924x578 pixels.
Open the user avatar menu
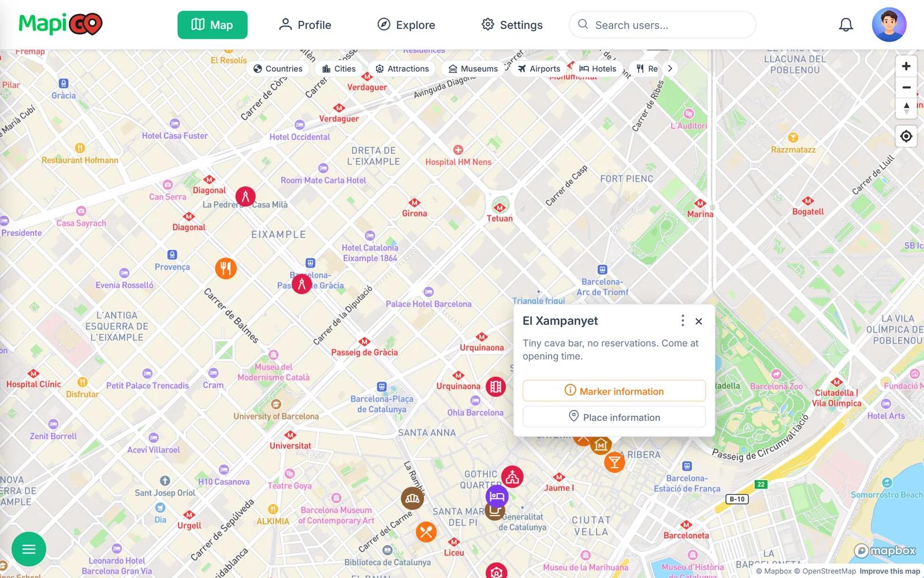click(889, 25)
